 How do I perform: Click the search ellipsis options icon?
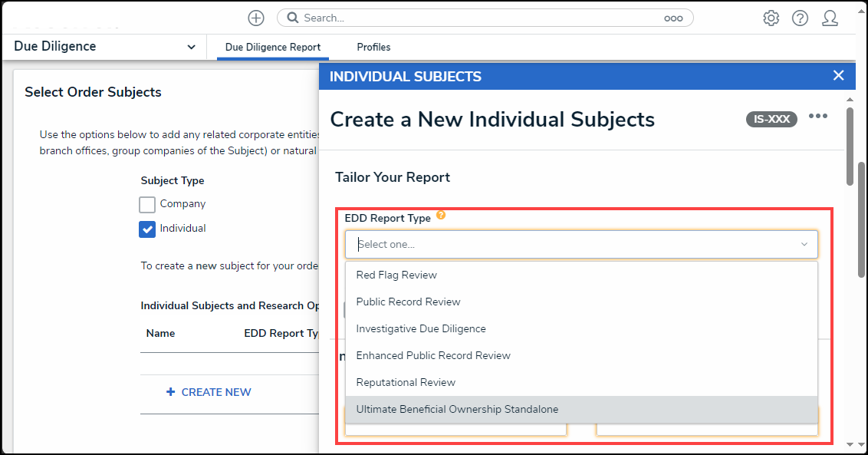coord(673,18)
